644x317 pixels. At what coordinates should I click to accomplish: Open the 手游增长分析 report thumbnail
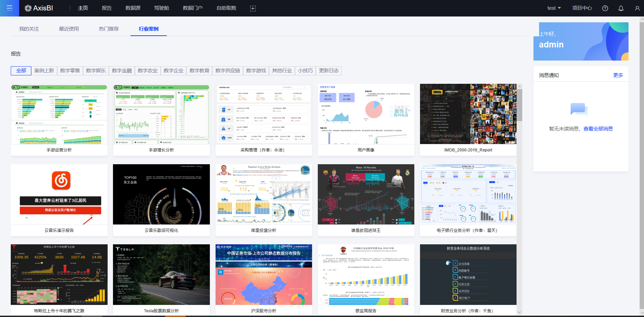pos(161,114)
